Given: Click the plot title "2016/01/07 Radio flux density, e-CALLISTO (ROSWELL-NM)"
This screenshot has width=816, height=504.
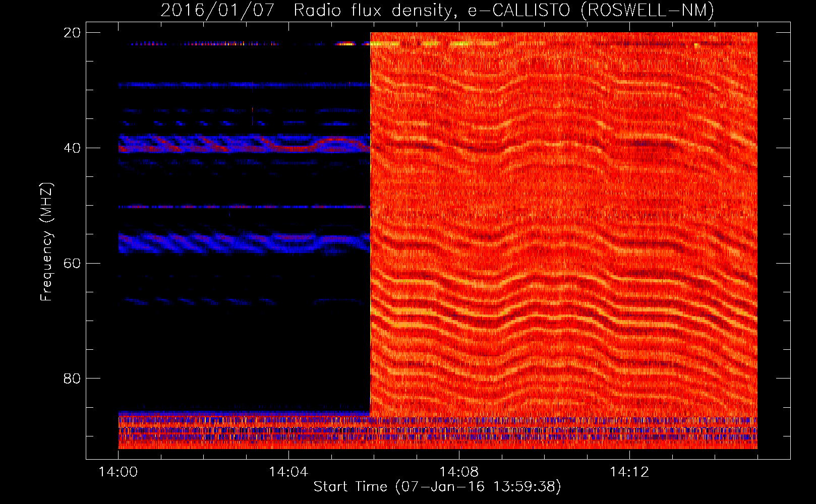Looking at the screenshot, I should coord(437,10).
